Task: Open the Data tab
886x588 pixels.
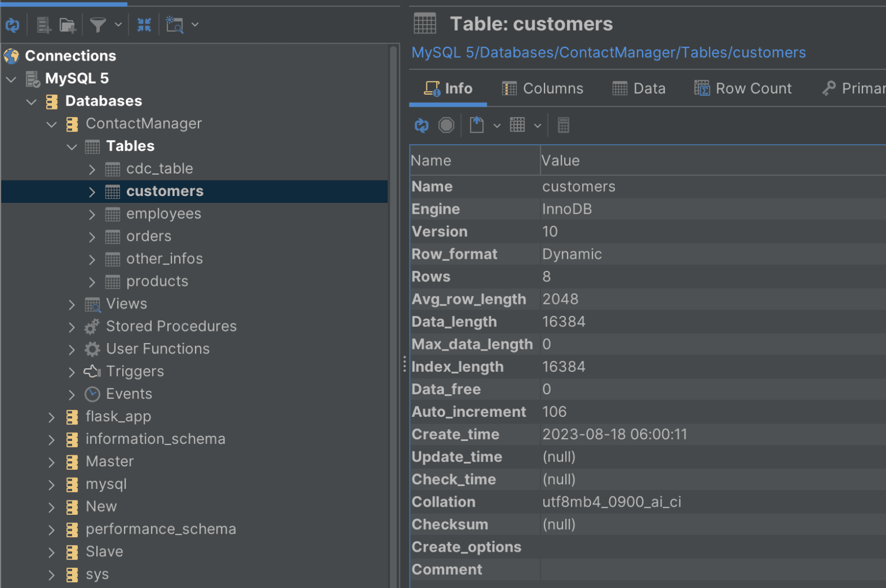Action: point(639,89)
